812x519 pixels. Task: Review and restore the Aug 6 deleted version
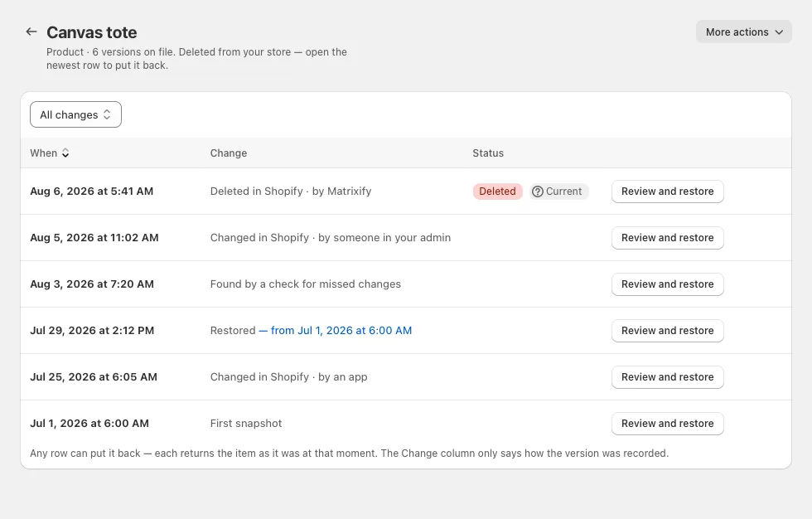pyautogui.click(x=667, y=192)
